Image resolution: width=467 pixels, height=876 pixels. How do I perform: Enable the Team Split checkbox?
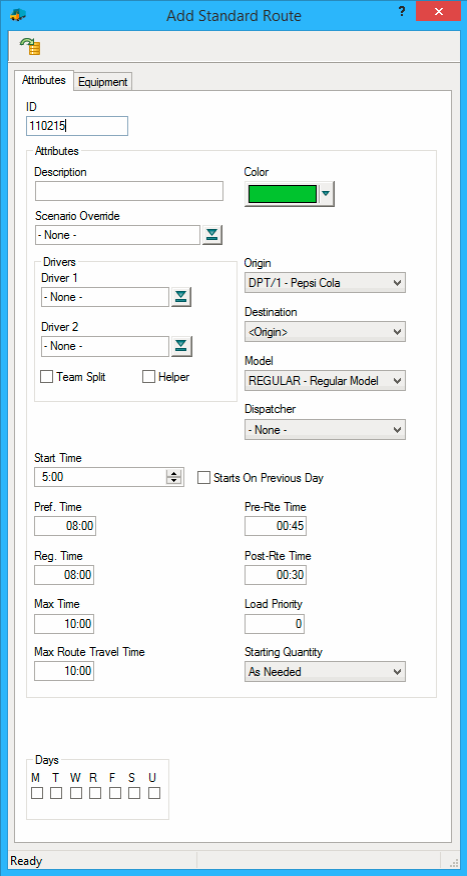pyautogui.click(x=46, y=377)
